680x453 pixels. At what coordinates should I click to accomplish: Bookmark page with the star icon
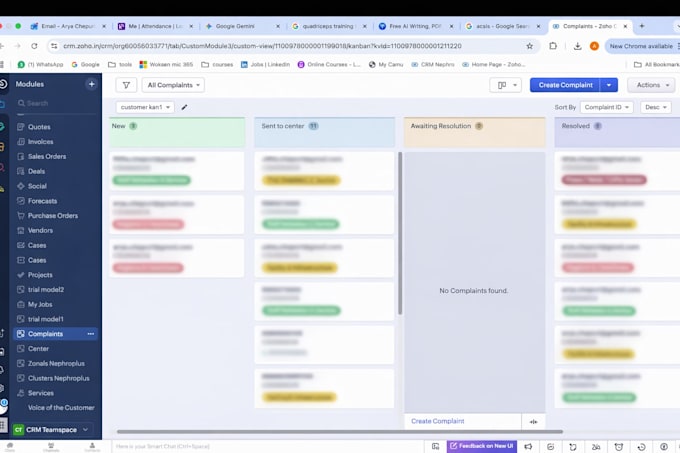point(530,46)
